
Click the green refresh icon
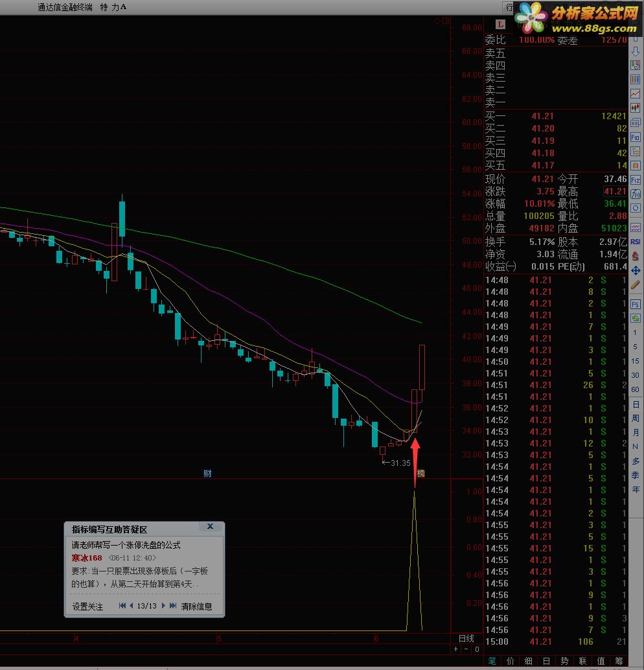[x=636, y=318]
